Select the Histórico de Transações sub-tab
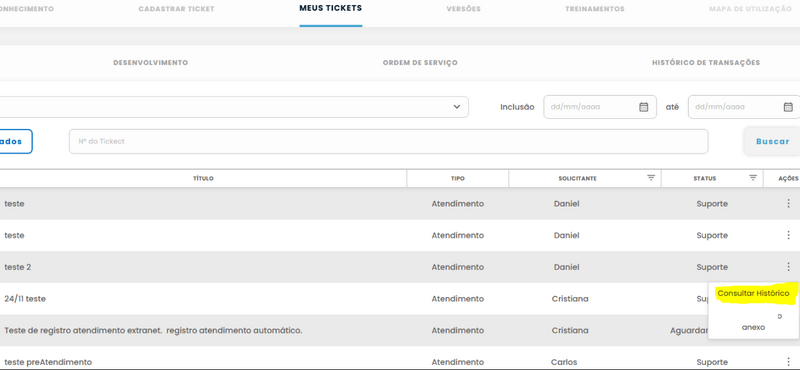The width and height of the screenshot is (800, 370). click(706, 63)
